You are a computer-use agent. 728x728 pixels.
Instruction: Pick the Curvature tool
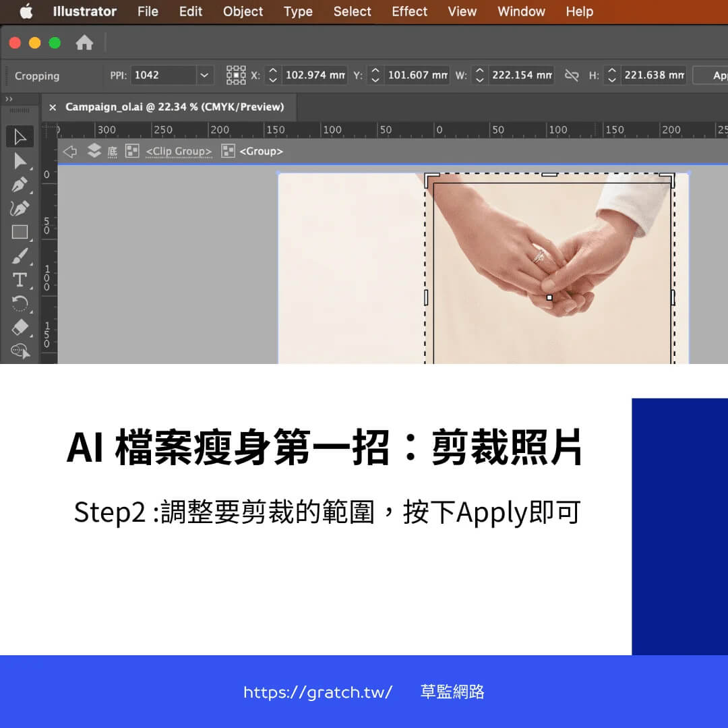point(20,208)
